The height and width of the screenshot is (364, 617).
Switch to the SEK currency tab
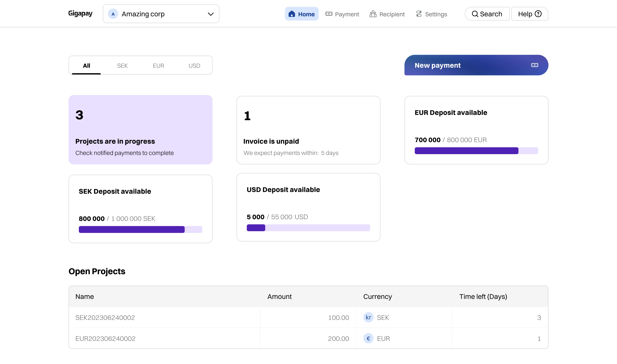pos(122,66)
